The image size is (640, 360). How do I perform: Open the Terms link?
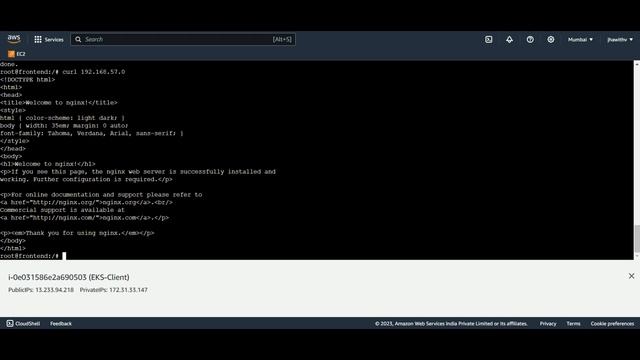[x=573, y=324]
